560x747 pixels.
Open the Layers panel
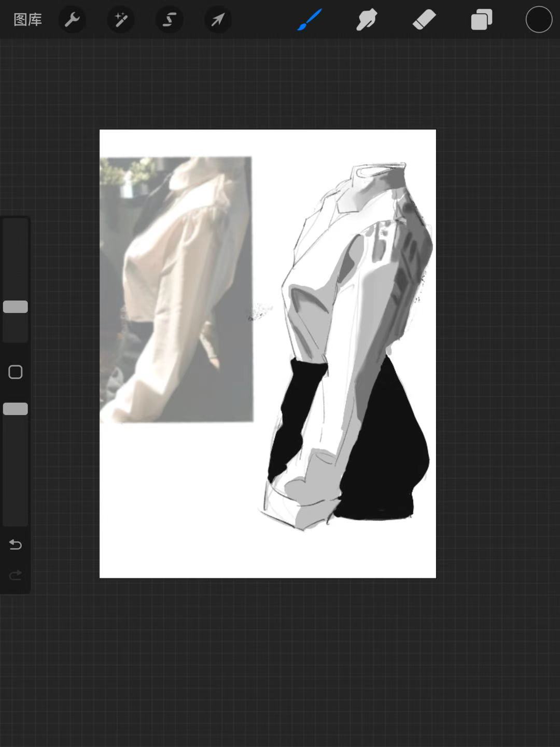tap(481, 20)
